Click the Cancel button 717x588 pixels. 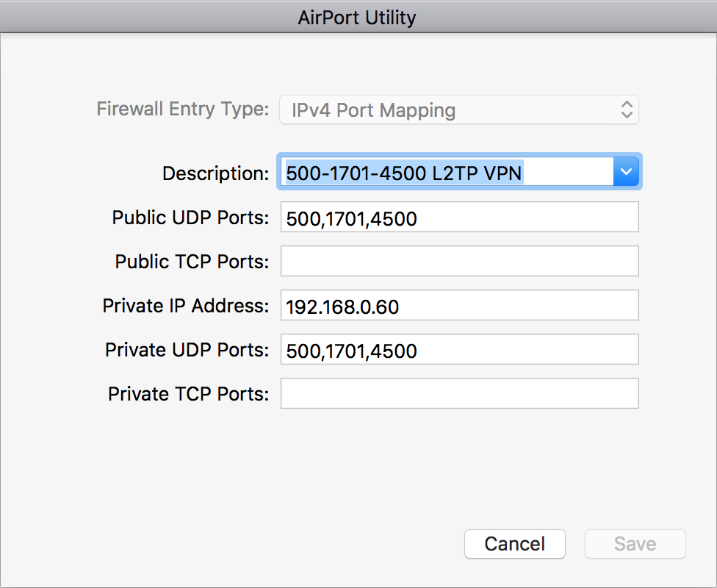515,544
